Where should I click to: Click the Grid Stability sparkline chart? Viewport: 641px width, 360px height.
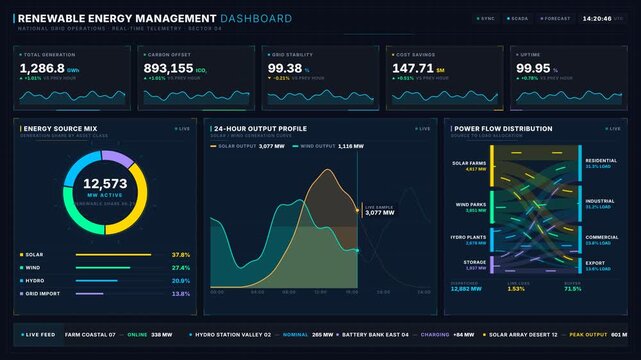pyautogui.click(x=320, y=97)
